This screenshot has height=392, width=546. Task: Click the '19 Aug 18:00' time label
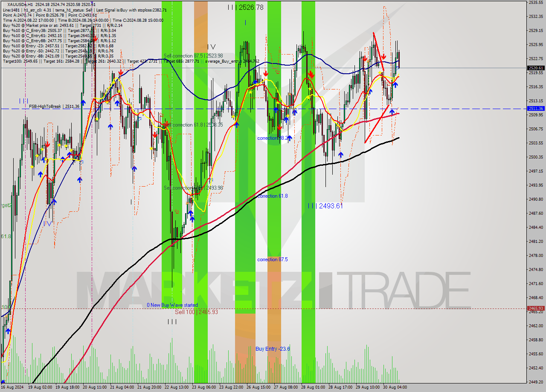point(67,387)
